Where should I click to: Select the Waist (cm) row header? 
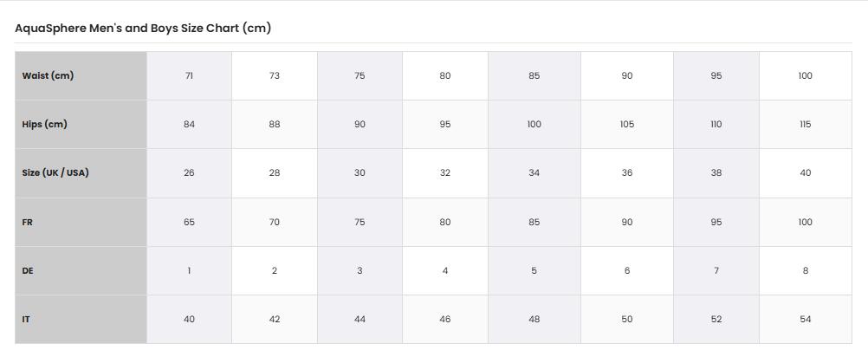coord(81,76)
